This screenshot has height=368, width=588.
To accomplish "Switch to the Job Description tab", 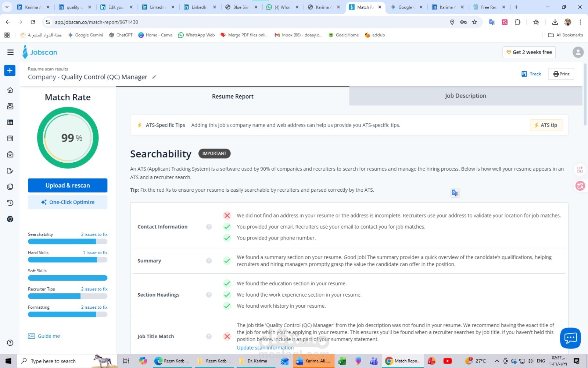I will click(465, 96).
